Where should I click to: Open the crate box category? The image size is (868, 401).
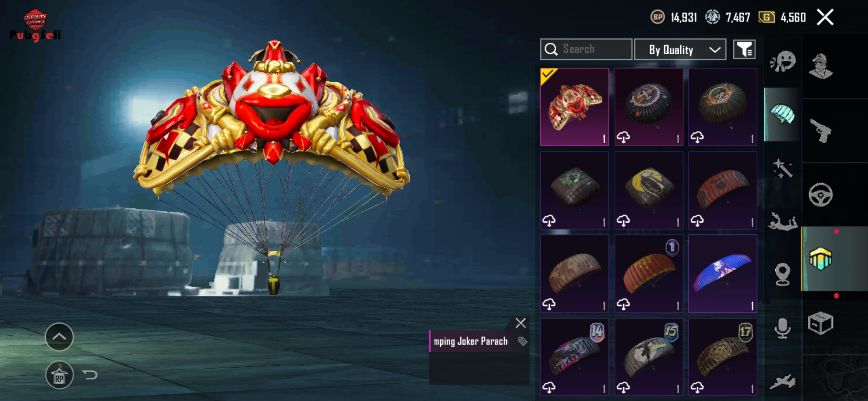pos(821,323)
